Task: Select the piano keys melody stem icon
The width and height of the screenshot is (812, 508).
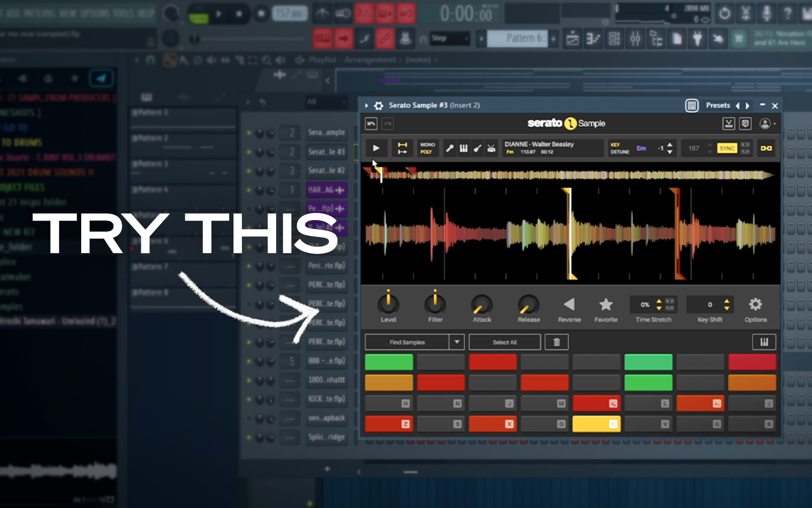Action: [464, 148]
